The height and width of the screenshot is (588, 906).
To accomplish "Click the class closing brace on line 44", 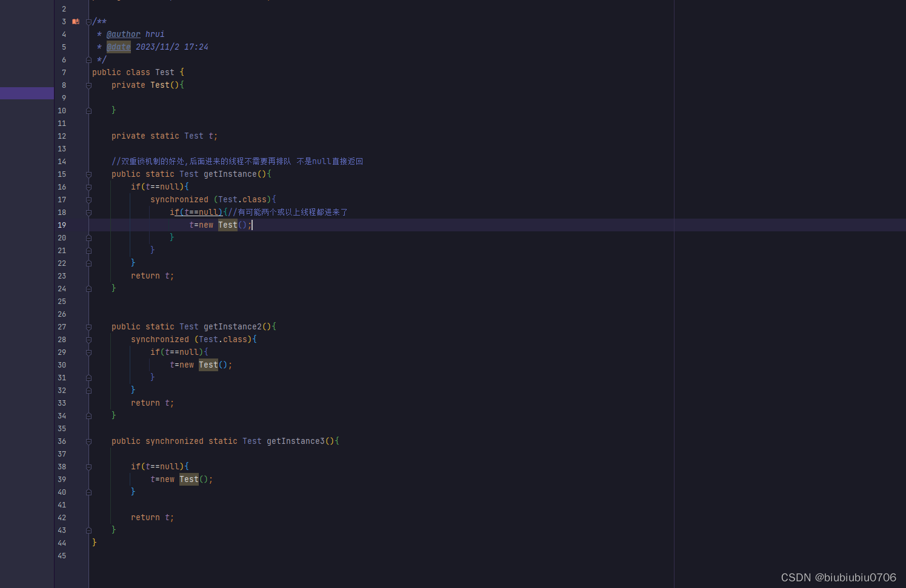I will pos(95,543).
